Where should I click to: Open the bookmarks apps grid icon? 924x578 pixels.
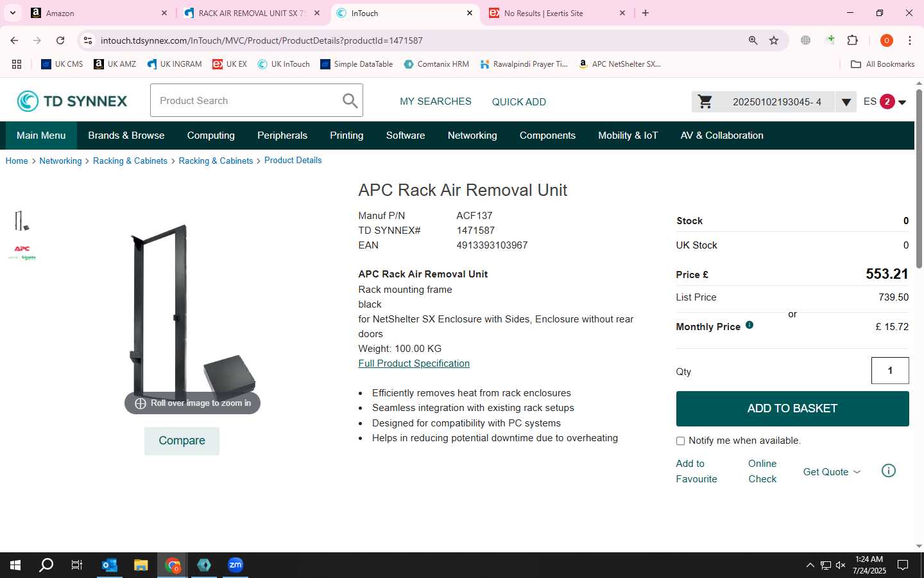pyautogui.click(x=17, y=64)
